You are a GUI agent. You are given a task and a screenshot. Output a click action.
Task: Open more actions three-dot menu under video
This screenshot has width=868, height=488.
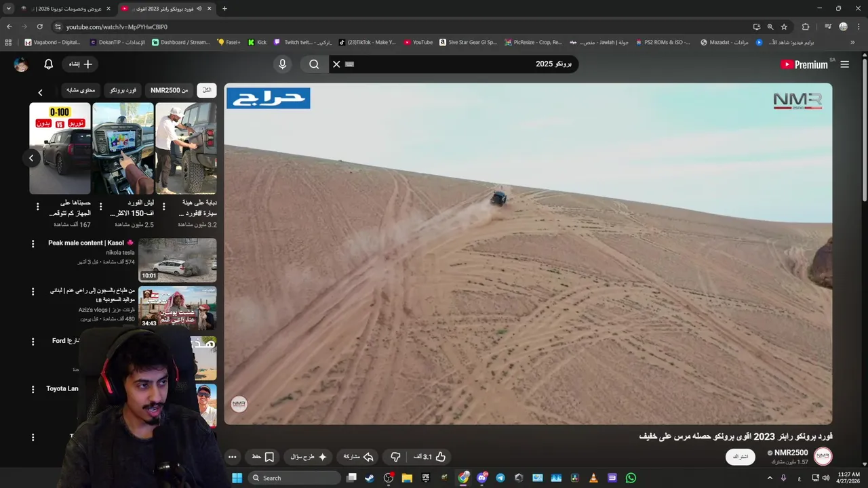232,457
